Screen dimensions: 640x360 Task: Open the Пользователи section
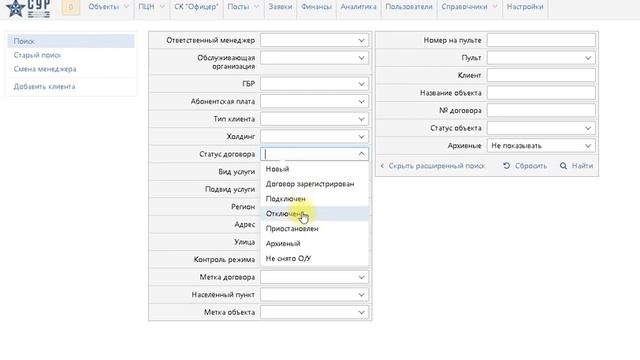pos(409,7)
